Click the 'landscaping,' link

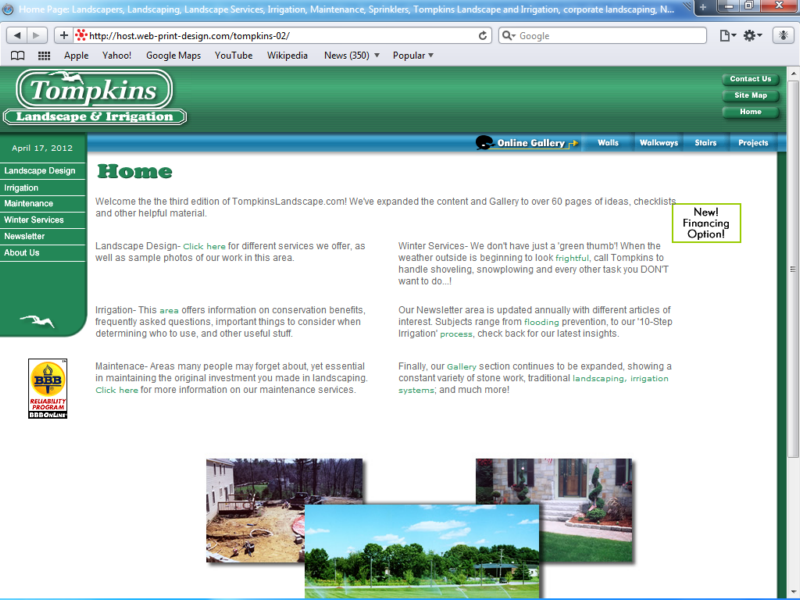click(598, 379)
